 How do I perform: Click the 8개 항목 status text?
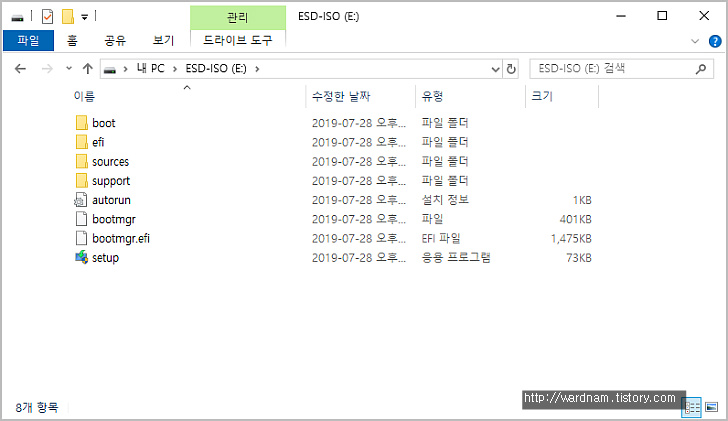point(37,408)
